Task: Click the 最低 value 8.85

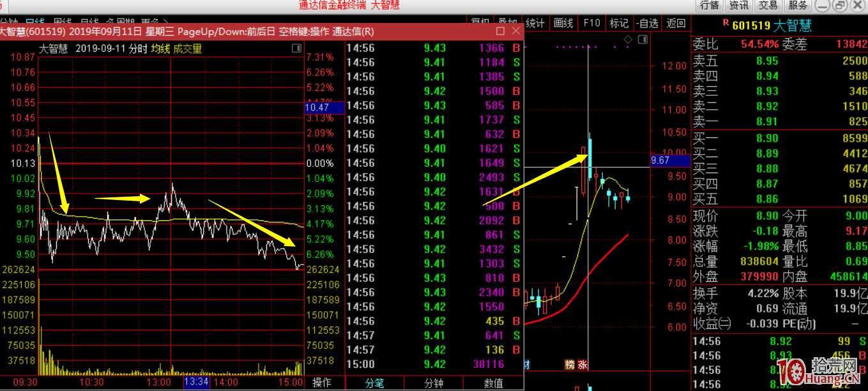Action: pyautogui.click(x=856, y=247)
